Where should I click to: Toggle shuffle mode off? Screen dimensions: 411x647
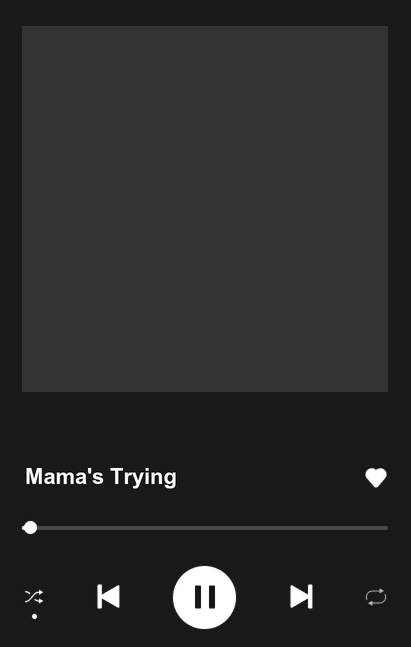coord(34,597)
